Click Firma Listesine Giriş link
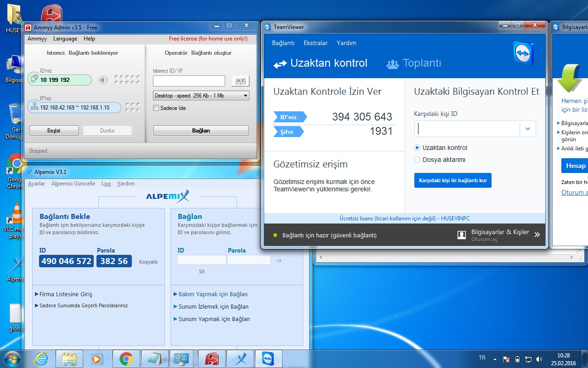The width and height of the screenshot is (588, 368). (x=66, y=294)
